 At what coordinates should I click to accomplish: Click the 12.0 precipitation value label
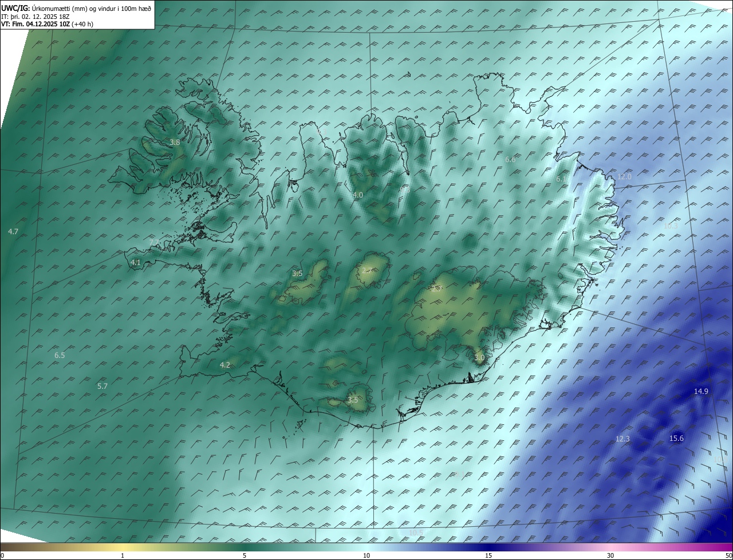pyautogui.click(x=624, y=176)
